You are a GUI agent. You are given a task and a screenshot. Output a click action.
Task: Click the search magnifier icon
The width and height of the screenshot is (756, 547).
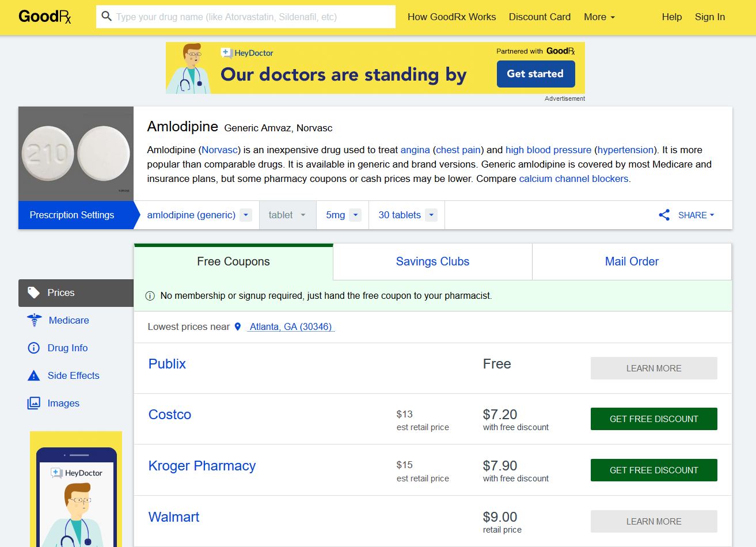106,17
